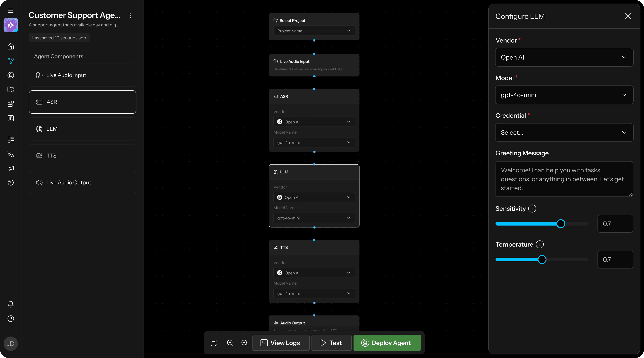Expand the Credential Select dropdown
644x358 pixels.
click(564, 133)
